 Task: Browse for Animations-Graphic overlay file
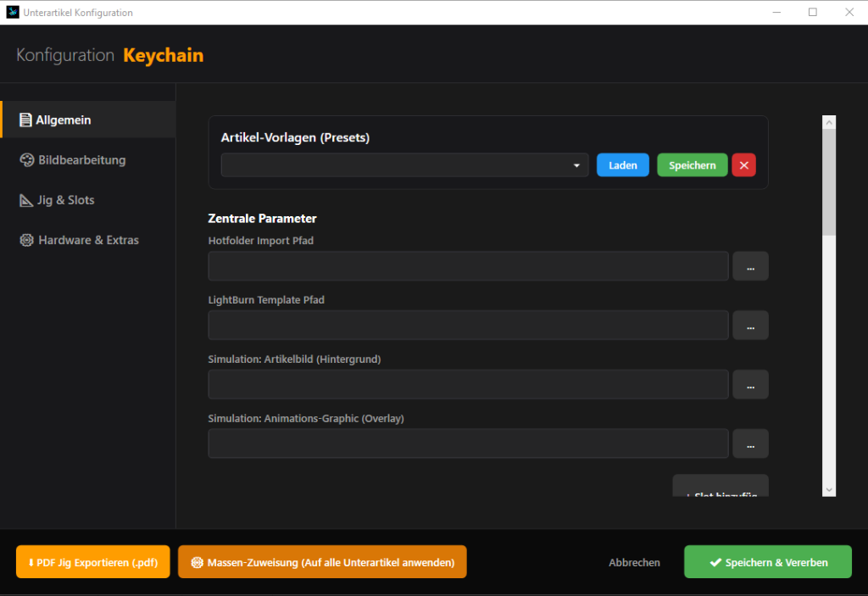[750, 444]
